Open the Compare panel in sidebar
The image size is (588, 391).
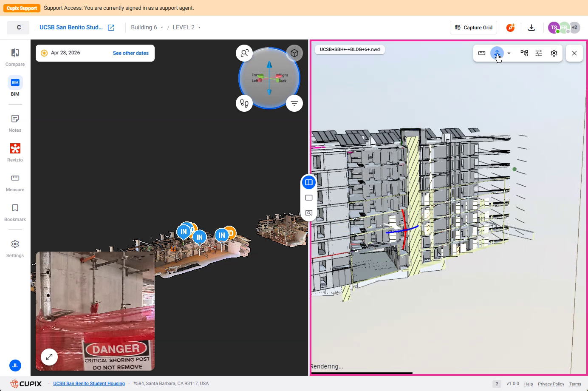tap(15, 57)
